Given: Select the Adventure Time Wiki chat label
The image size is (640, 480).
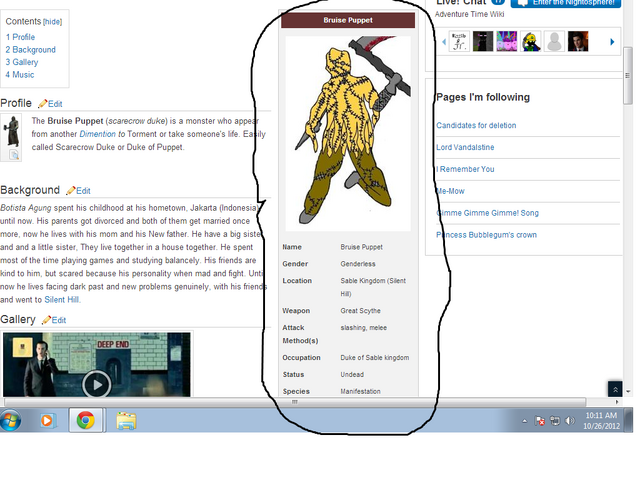Looking at the screenshot, I should click(469, 14).
